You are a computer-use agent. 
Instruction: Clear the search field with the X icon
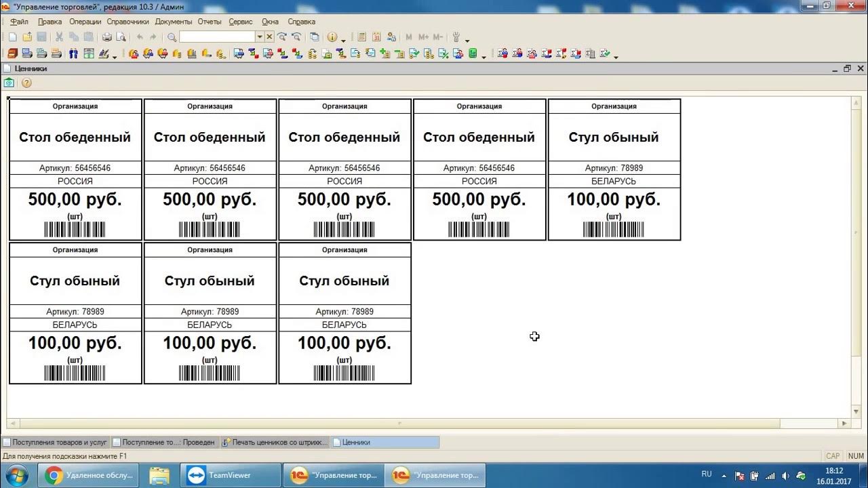pyautogui.click(x=269, y=37)
